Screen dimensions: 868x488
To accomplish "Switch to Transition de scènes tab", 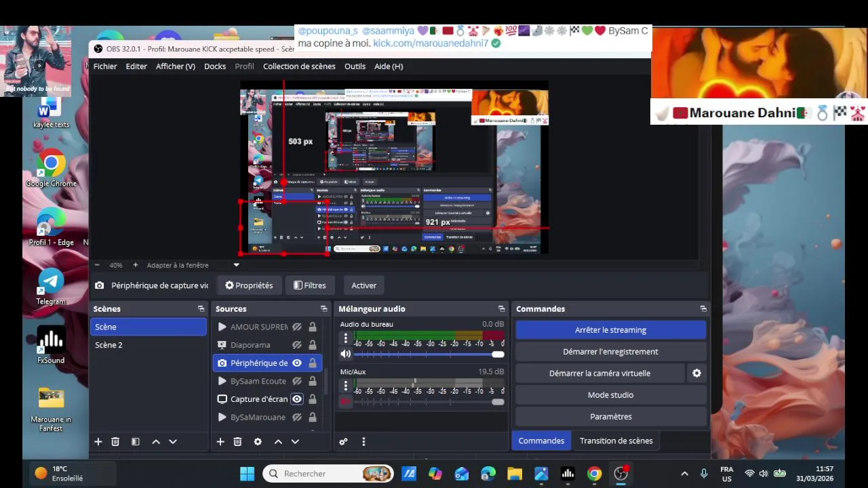I will (616, 441).
